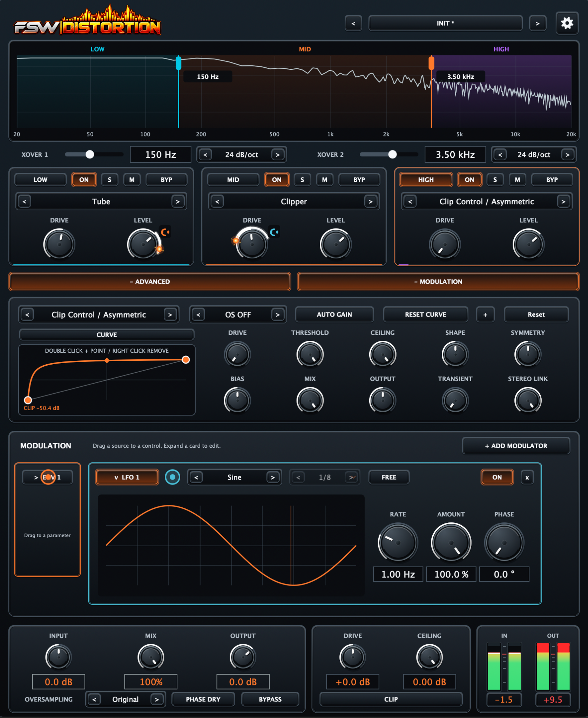Click next LFO waveform arrow after Sine
The height and width of the screenshot is (718, 588).
pyautogui.click(x=272, y=477)
